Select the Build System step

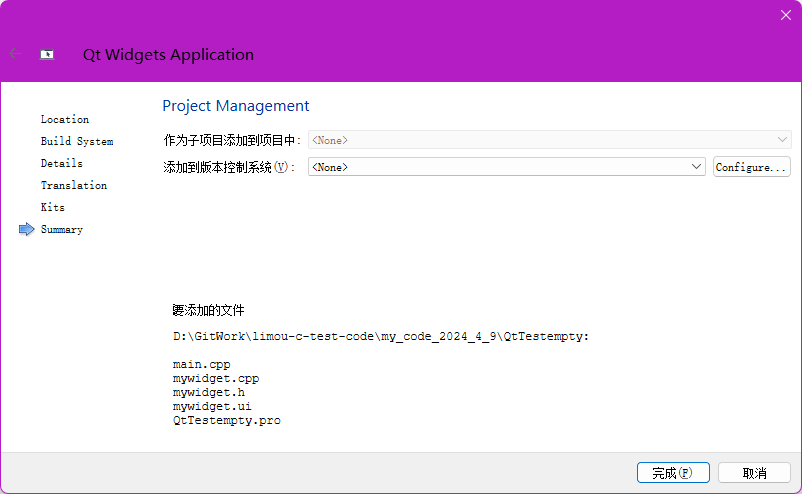pos(76,141)
